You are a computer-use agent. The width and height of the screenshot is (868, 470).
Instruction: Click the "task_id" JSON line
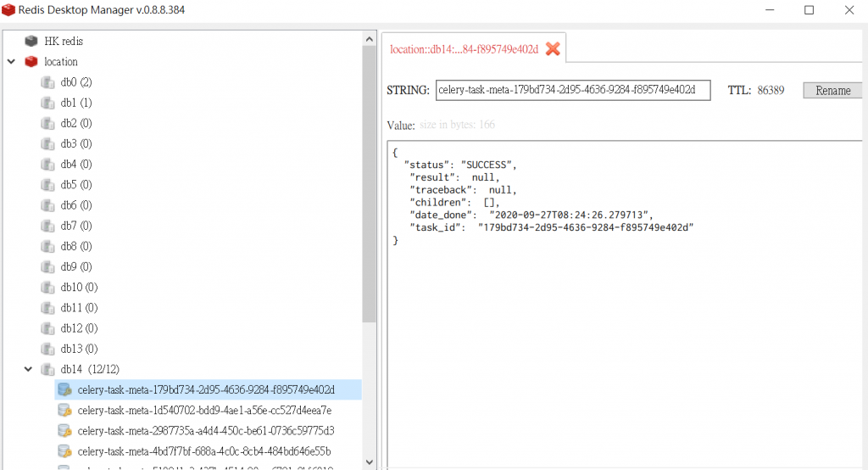[551, 228]
